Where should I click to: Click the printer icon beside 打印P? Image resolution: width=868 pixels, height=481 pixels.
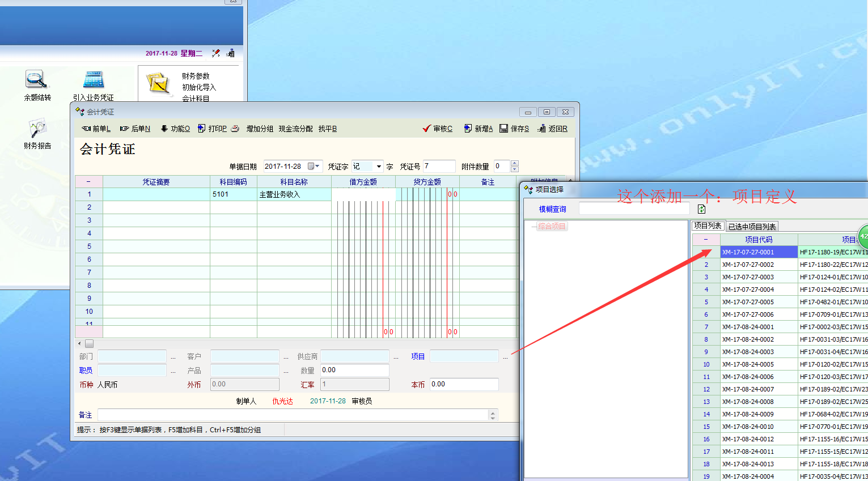point(235,129)
